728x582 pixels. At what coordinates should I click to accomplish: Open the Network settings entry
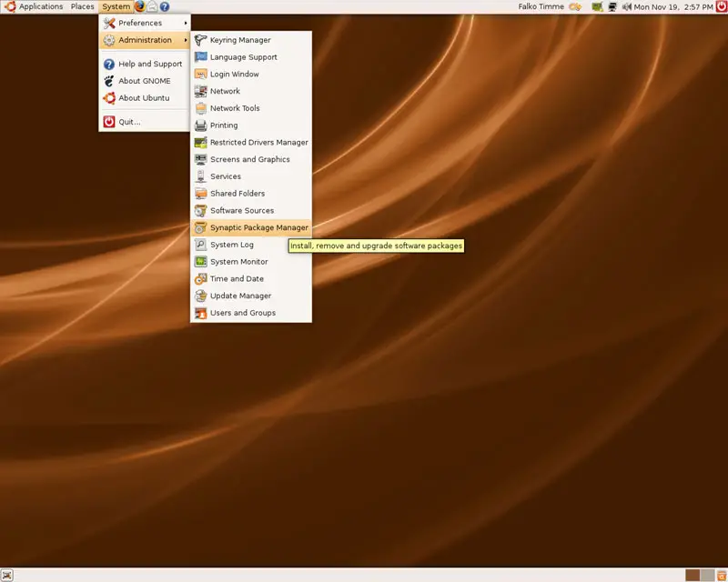[251, 92]
